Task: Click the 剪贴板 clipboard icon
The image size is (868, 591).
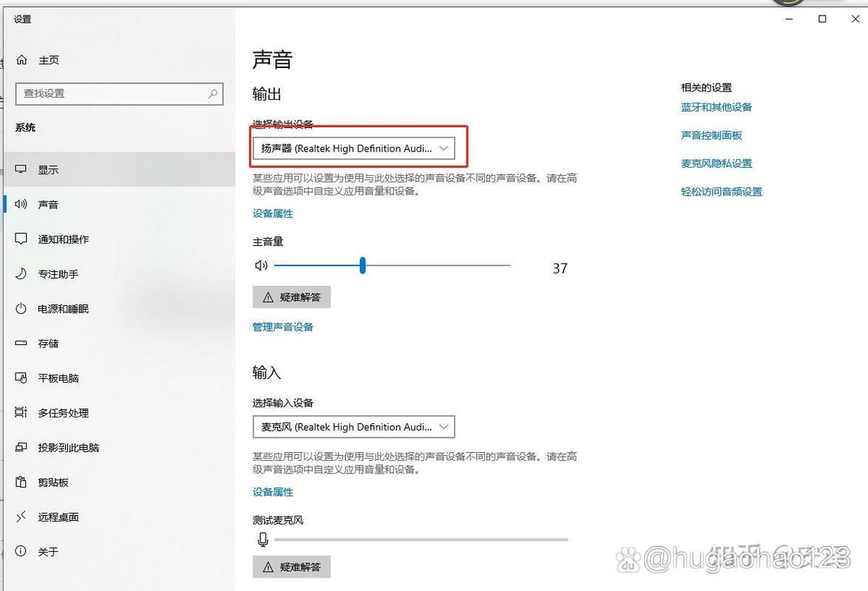Action: tap(21, 482)
